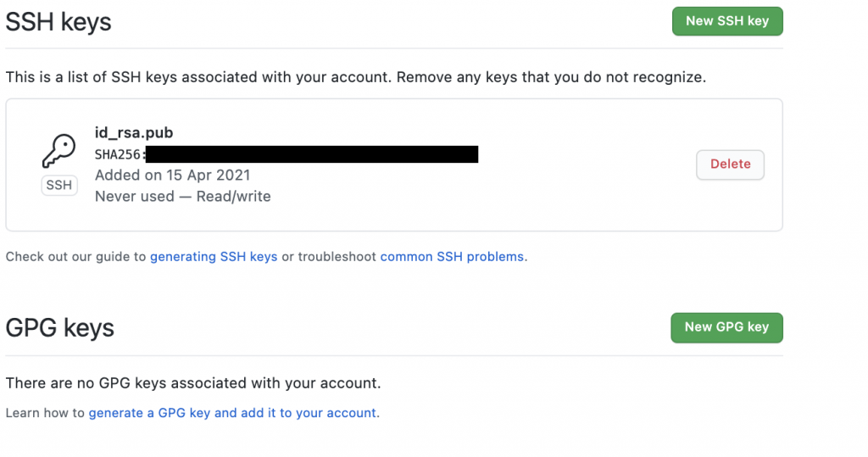Follow the generate a GPG key link

[232, 413]
